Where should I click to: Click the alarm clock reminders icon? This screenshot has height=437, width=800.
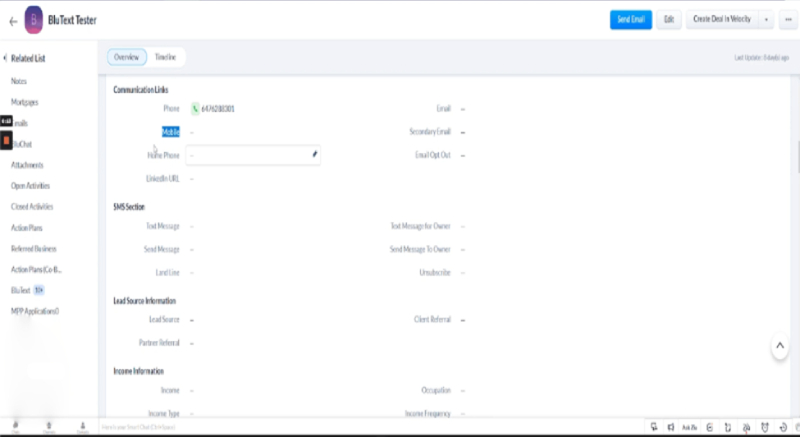(765, 427)
